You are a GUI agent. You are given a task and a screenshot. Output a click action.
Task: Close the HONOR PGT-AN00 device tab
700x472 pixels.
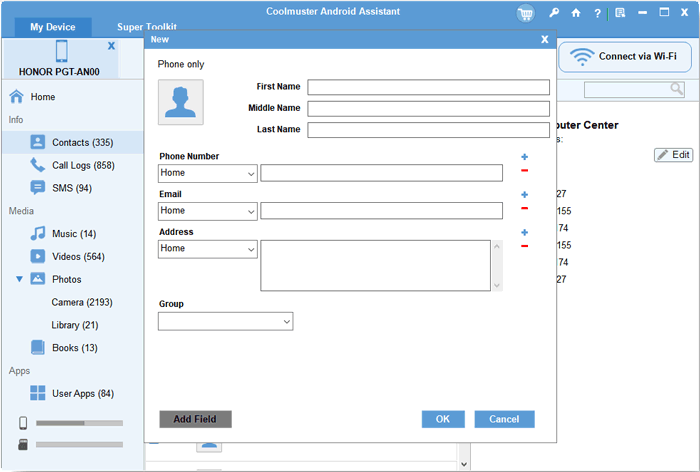[111, 46]
